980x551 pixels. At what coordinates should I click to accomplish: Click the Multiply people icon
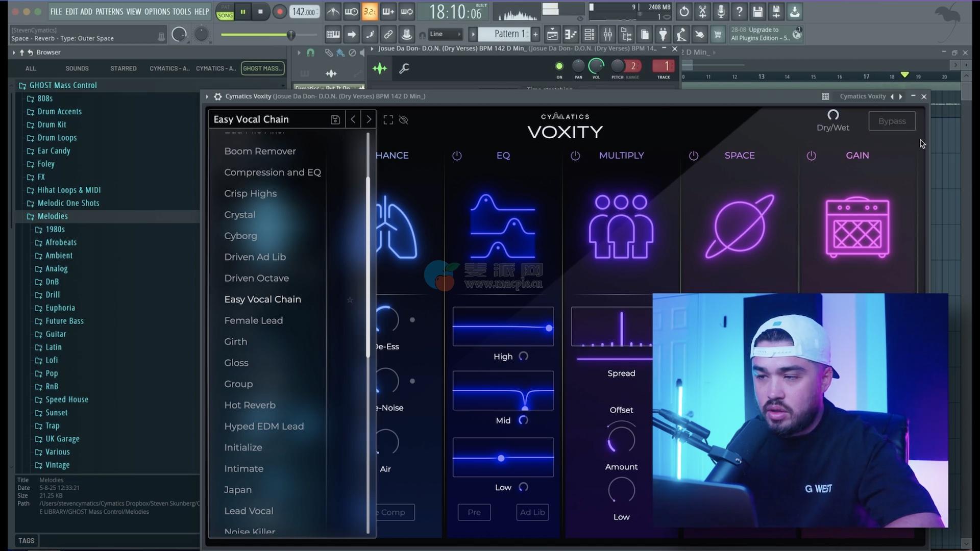click(x=621, y=226)
